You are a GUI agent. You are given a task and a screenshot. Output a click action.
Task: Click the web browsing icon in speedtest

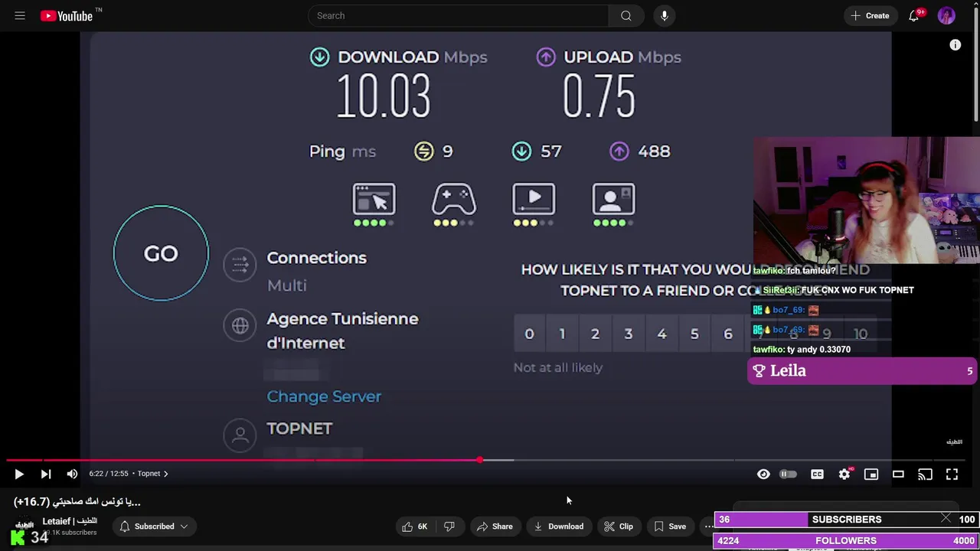[374, 200]
